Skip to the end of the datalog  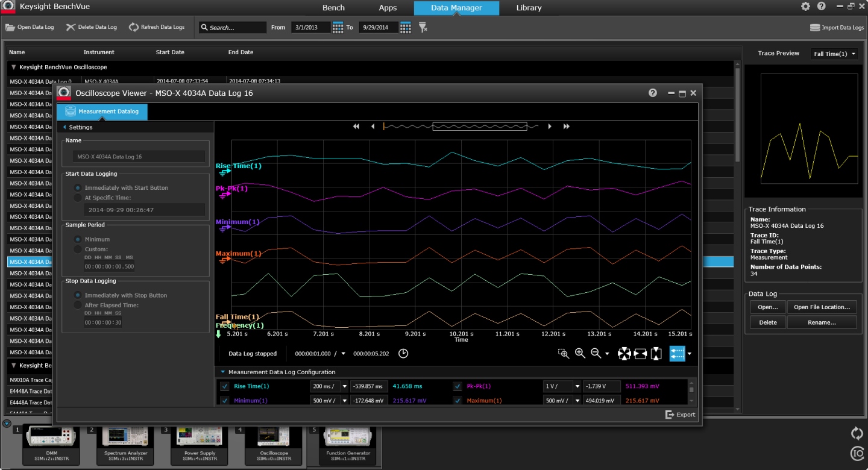(x=566, y=127)
